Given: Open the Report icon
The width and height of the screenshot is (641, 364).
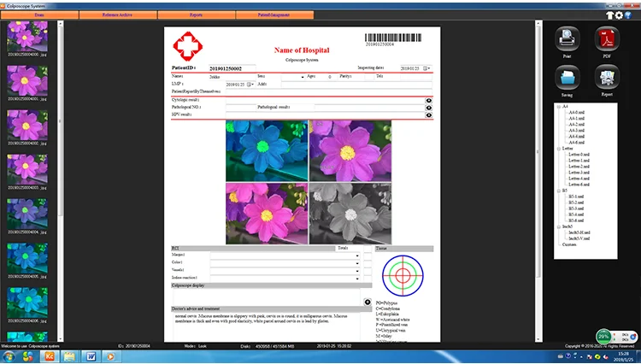Looking at the screenshot, I should coord(606,79).
